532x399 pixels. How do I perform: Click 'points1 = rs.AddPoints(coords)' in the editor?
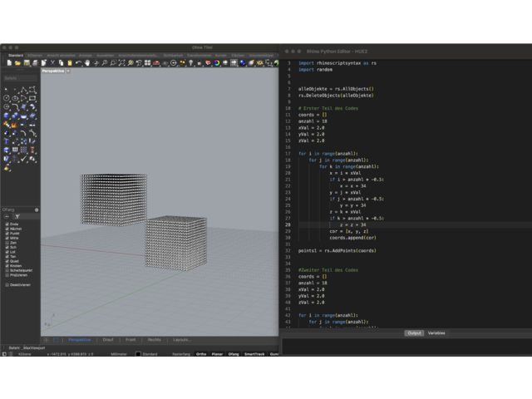click(x=337, y=251)
